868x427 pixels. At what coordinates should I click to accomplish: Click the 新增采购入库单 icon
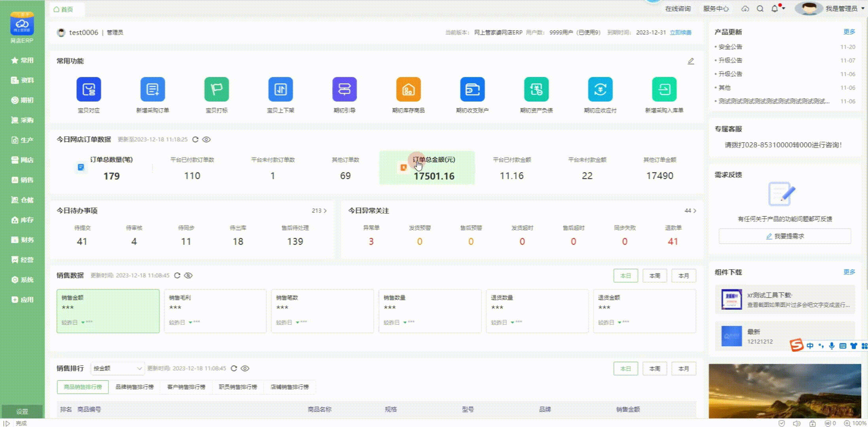(664, 89)
